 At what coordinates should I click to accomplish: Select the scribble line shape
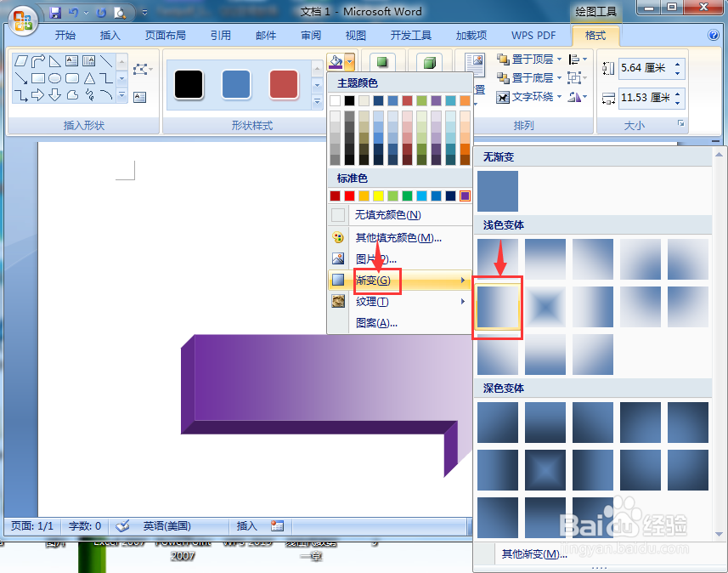(89, 95)
